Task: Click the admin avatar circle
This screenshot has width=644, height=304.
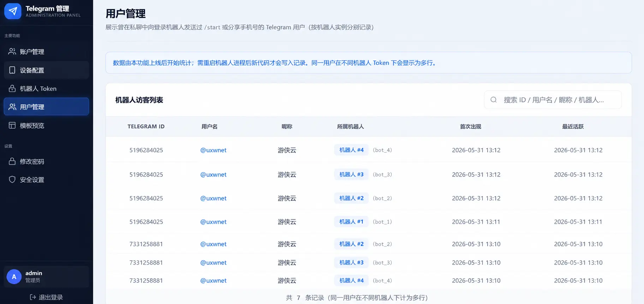Action: click(x=14, y=277)
